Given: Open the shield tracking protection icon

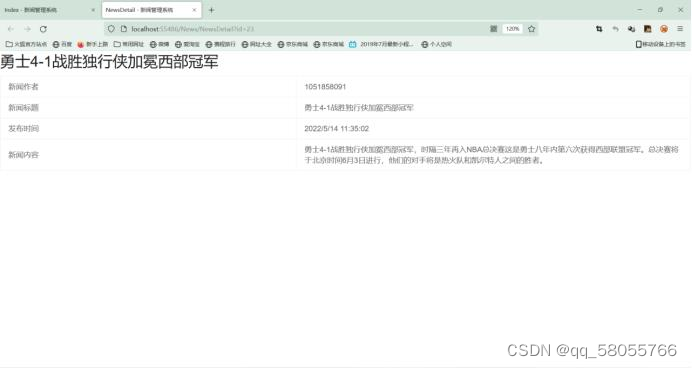Looking at the screenshot, I should [111, 29].
